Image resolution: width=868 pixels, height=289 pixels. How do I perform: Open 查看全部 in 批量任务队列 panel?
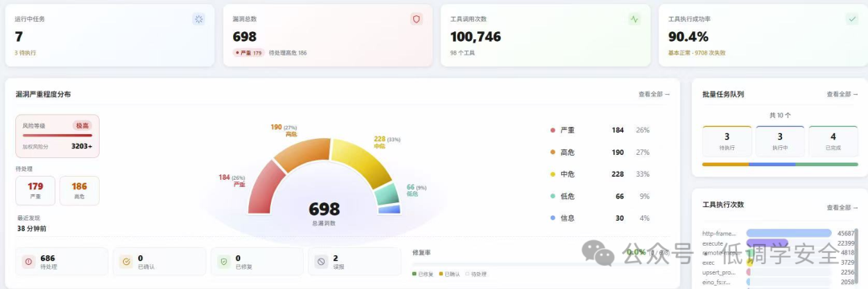pos(842,95)
